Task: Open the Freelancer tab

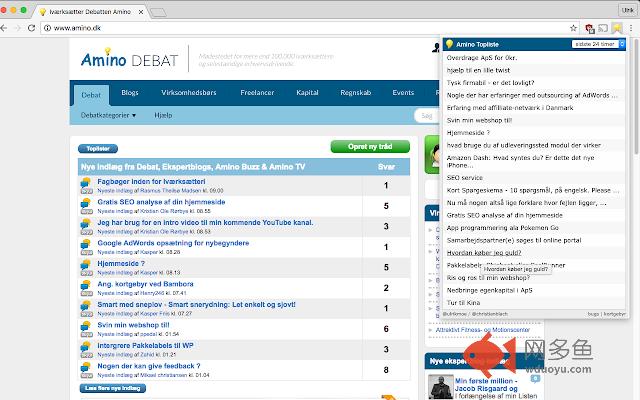Action: tap(257, 93)
